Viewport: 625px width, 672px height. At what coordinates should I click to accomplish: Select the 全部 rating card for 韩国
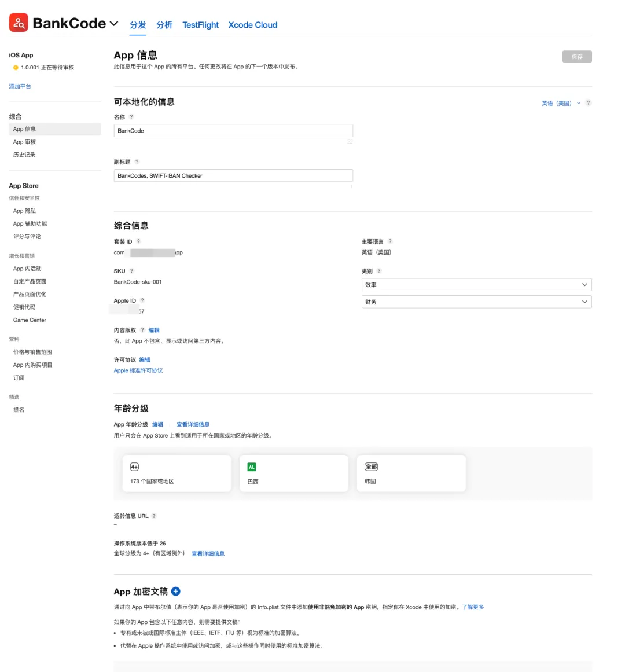click(x=411, y=473)
